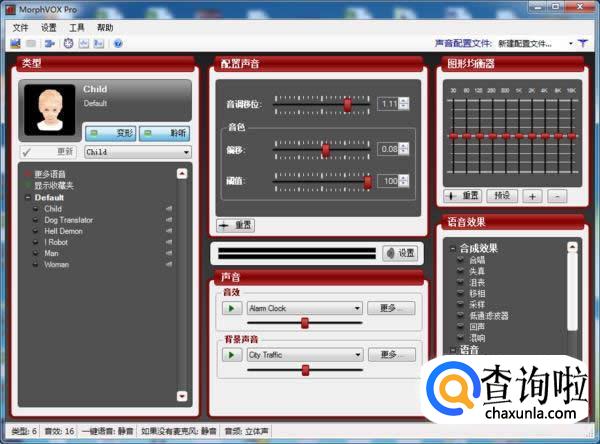The image size is (600, 444).
Task: Toggle the 低通滤波器 low-pass filter effect
Action: coord(461,316)
